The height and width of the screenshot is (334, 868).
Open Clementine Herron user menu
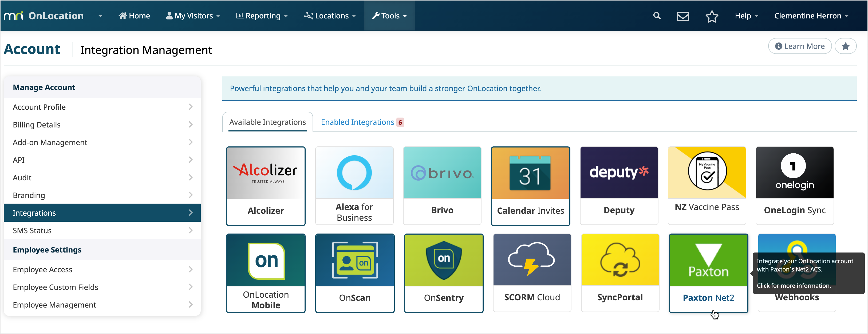tap(811, 16)
